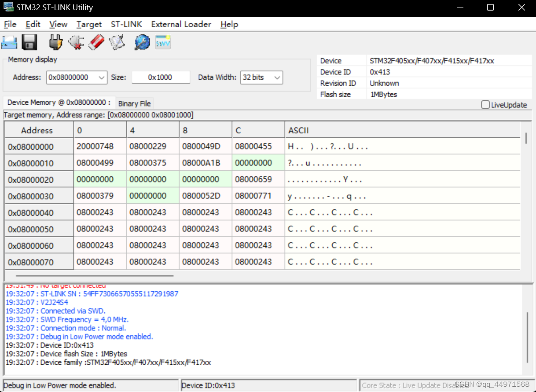Click the Program verify toolbar icon
The image size is (536, 392).
pos(117,43)
